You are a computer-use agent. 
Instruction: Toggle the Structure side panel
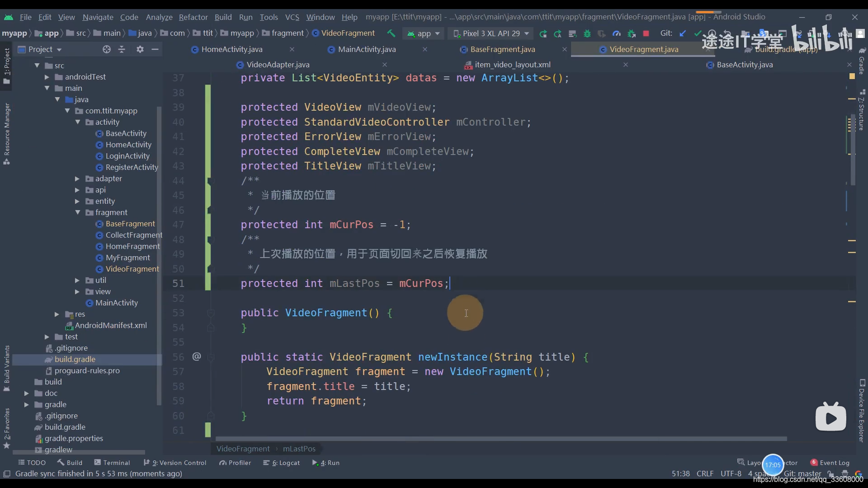(862, 111)
